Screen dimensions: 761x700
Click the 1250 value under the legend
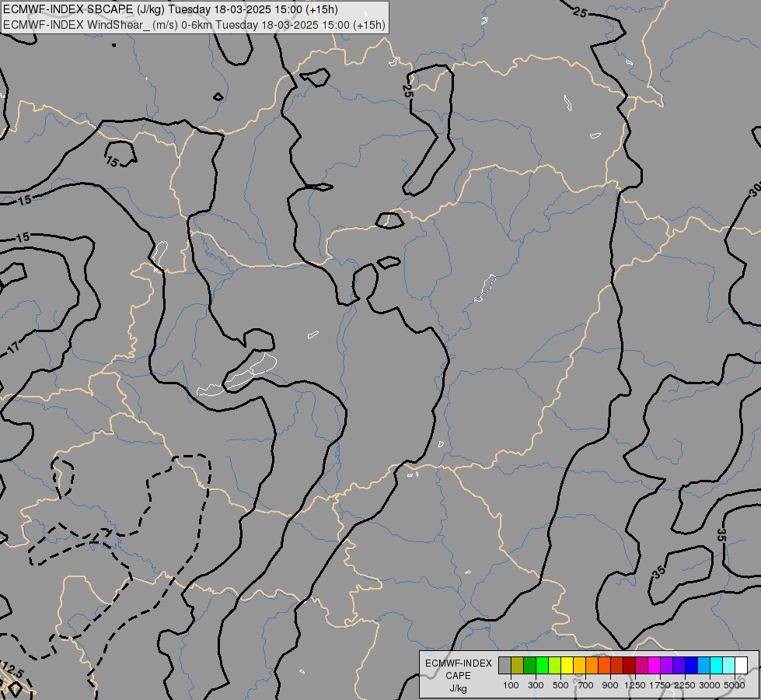pos(635,685)
